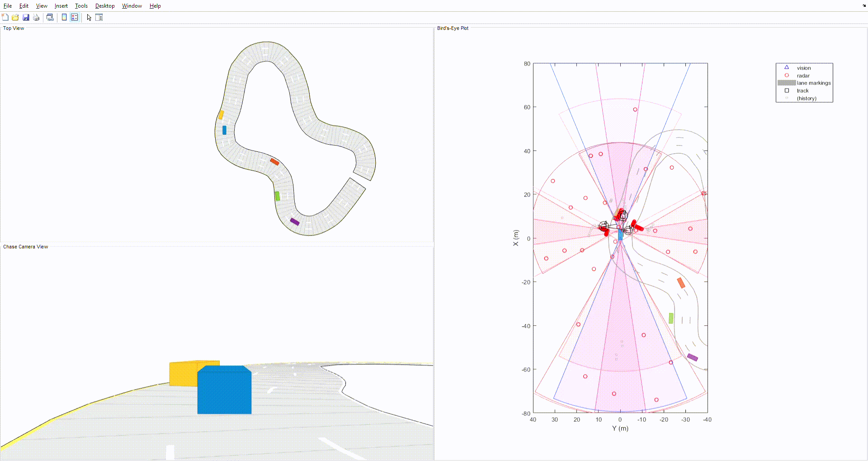Click the gray lane markings legend swatch
This screenshot has height=461, width=868.
(x=787, y=83)
